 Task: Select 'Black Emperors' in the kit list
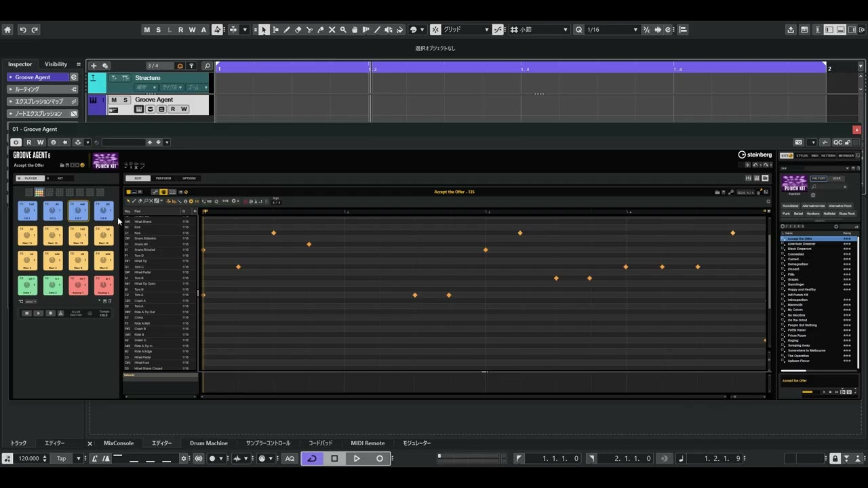click(x=800, y=249)
